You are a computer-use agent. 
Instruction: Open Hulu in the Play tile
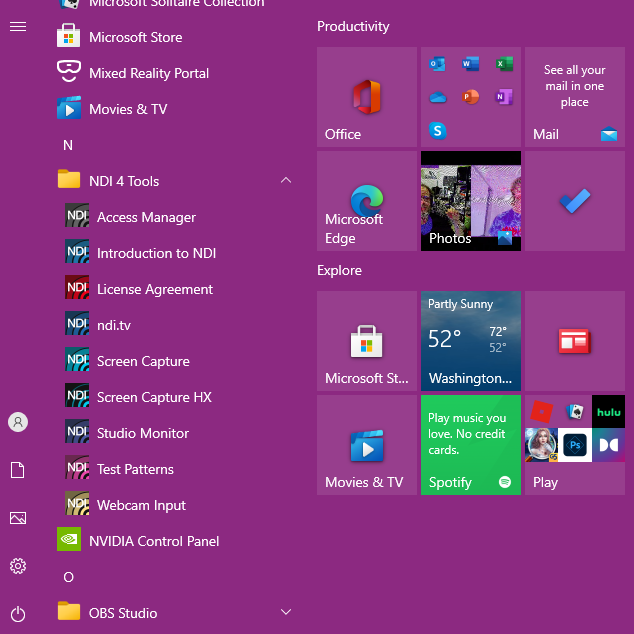pos(608,412)
